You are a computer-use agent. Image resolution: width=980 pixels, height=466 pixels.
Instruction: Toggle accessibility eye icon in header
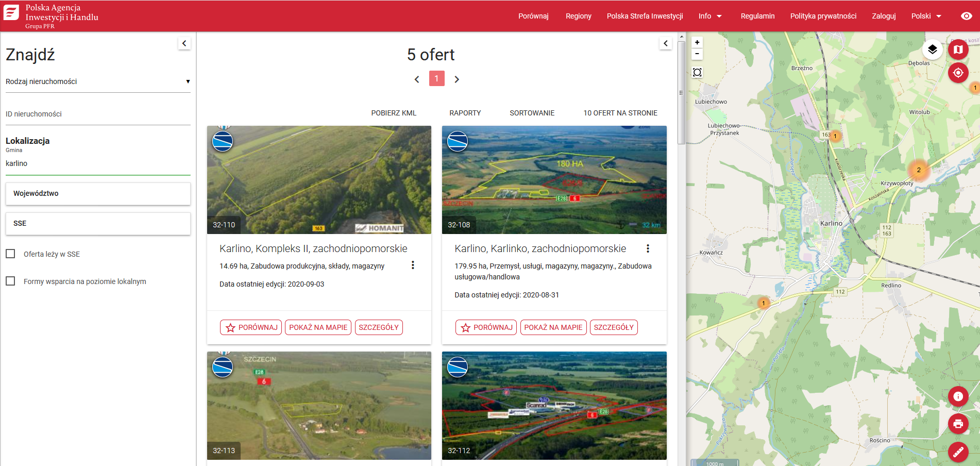[966, 16]
